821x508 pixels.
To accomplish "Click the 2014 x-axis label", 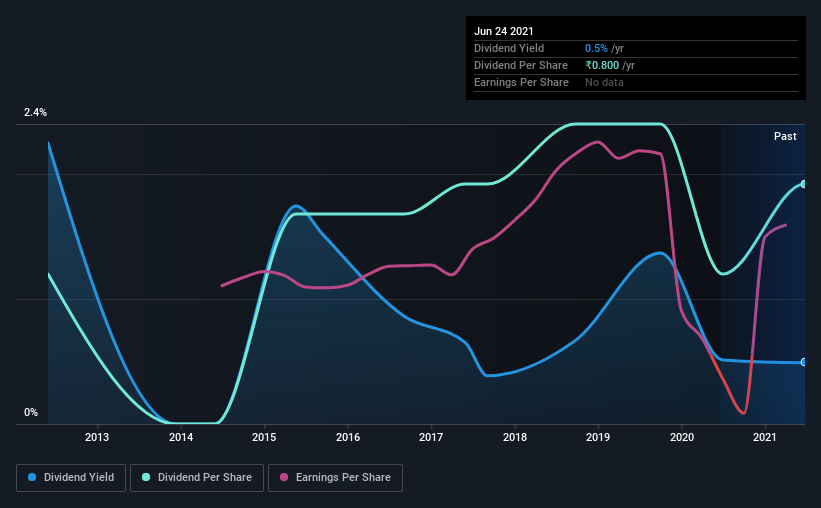I will tap(181, 437).
